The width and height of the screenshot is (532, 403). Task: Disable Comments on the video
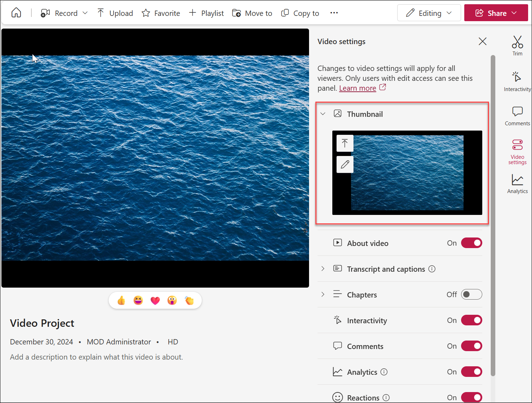pyautogui.click(x=471, y=346)
